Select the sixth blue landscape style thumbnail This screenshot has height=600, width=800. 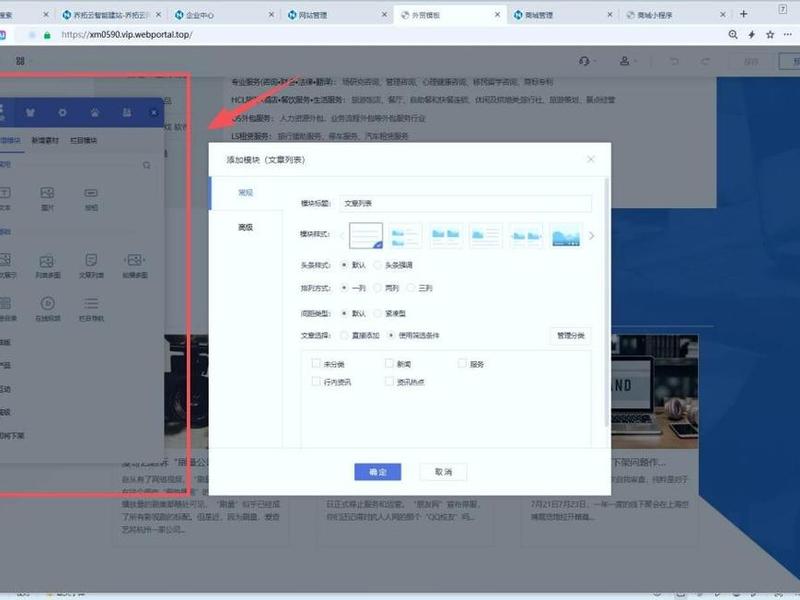566,236
